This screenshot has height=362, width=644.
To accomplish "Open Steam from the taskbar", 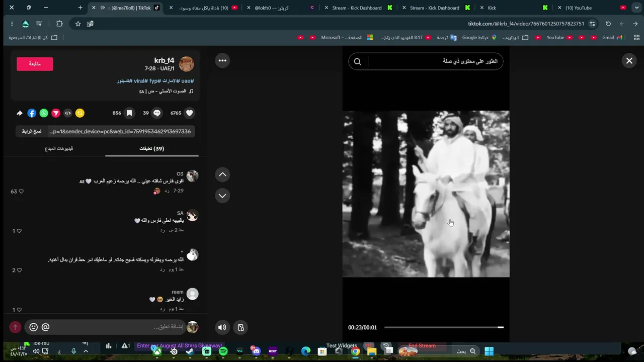I will [190, 351].
